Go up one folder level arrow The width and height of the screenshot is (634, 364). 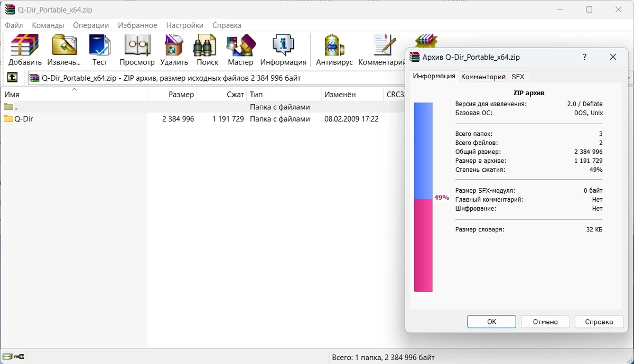coord(12,78)
